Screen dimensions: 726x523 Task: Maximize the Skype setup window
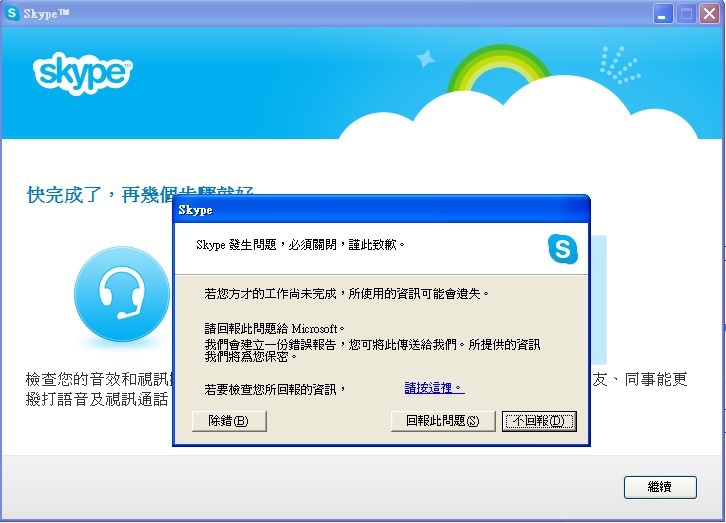(x=686, y=14)
